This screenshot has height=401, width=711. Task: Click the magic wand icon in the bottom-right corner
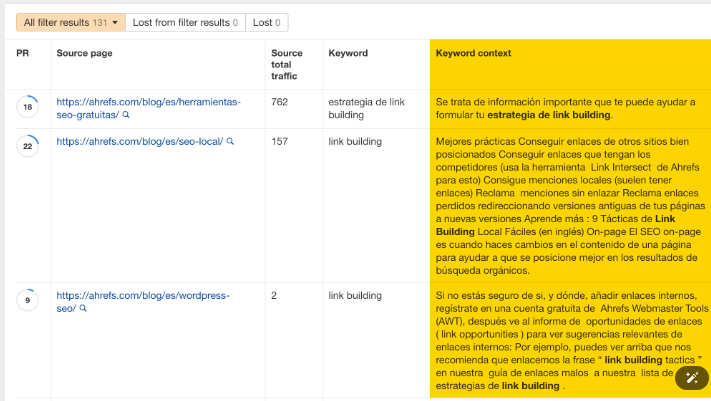691,377
